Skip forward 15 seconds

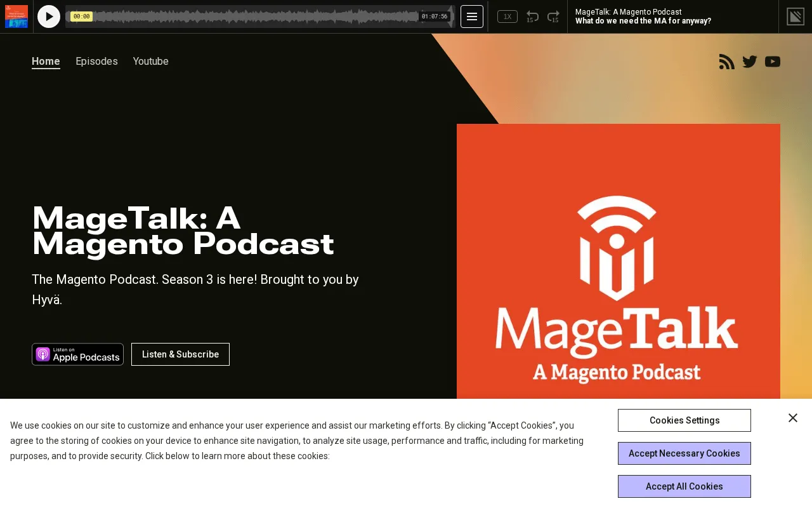(x=553, y=17)
